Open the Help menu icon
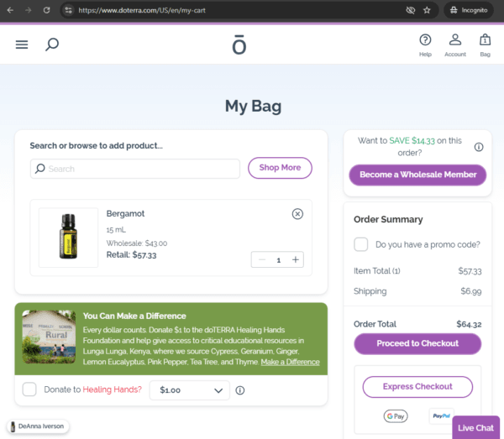 pyautogui.click(x=425, y=45)
